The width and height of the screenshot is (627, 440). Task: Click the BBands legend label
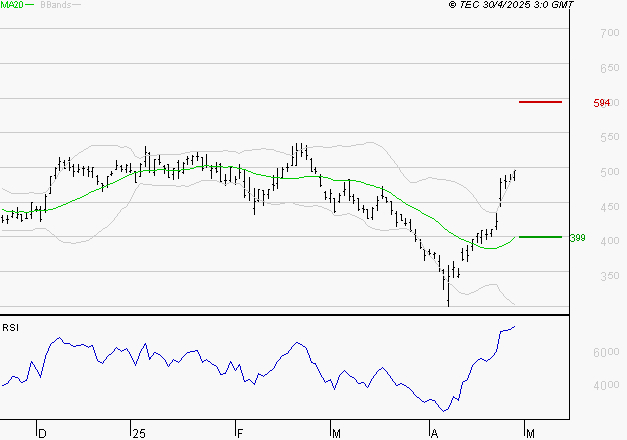pyautogui.click(x=54, y=6)
